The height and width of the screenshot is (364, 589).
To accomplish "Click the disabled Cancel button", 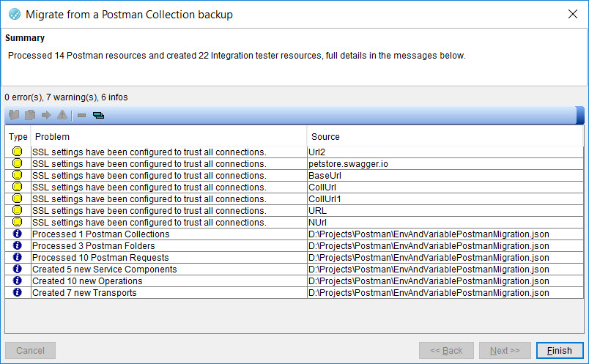I will pos(30,351).
